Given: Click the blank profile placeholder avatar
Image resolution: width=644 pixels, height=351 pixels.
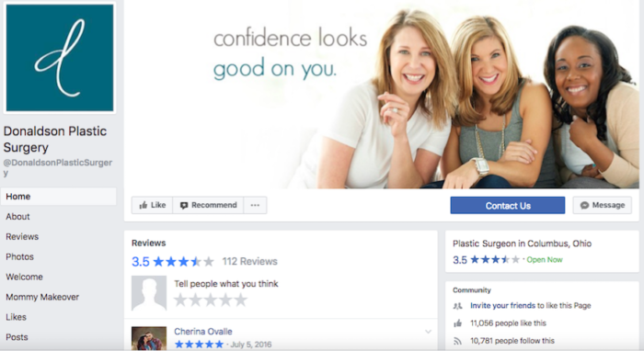Looking at the screenshot, I should click(x=149, y=293).
